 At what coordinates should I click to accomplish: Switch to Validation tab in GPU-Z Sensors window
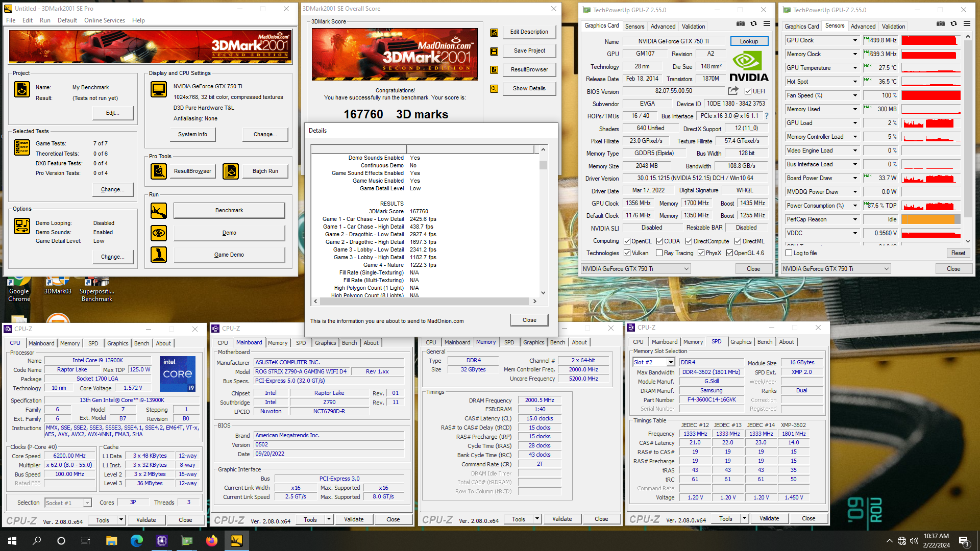click(893, 27)
